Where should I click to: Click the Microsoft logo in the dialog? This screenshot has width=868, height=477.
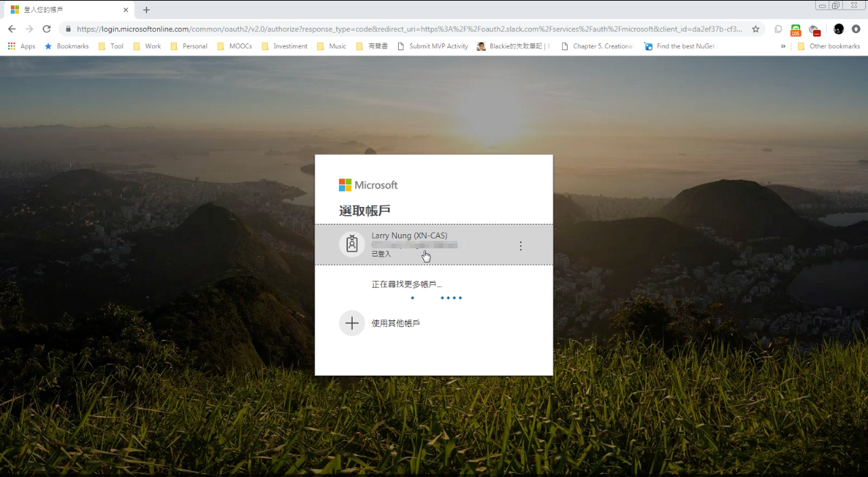pyautogui.click(x=368, y=185)
